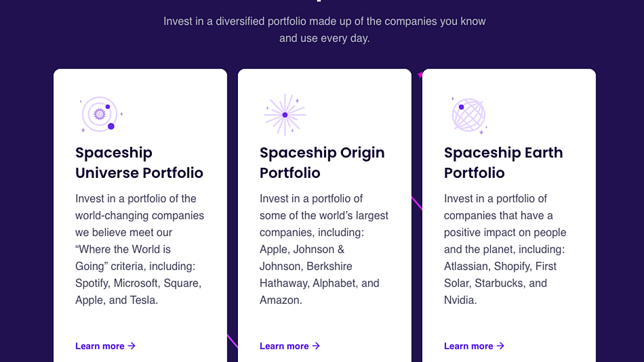The height and width of the screenshot is (362, 644).
Task: Click the Universe Portfolio orbit icon
Action: [101, 114]
